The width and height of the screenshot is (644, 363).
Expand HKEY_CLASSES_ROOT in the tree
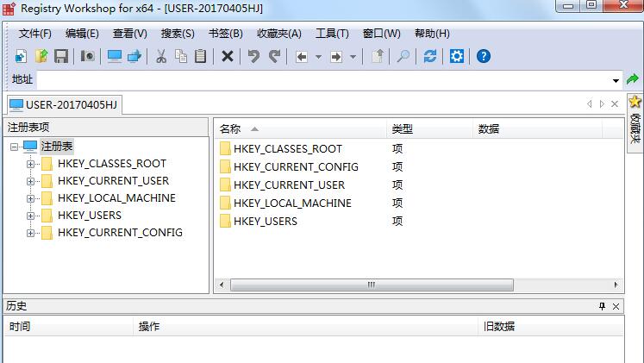pos(30,164)
